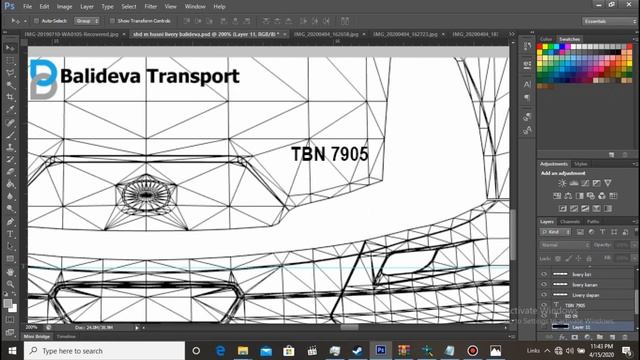Select the Zoom tool

(10, 284)
